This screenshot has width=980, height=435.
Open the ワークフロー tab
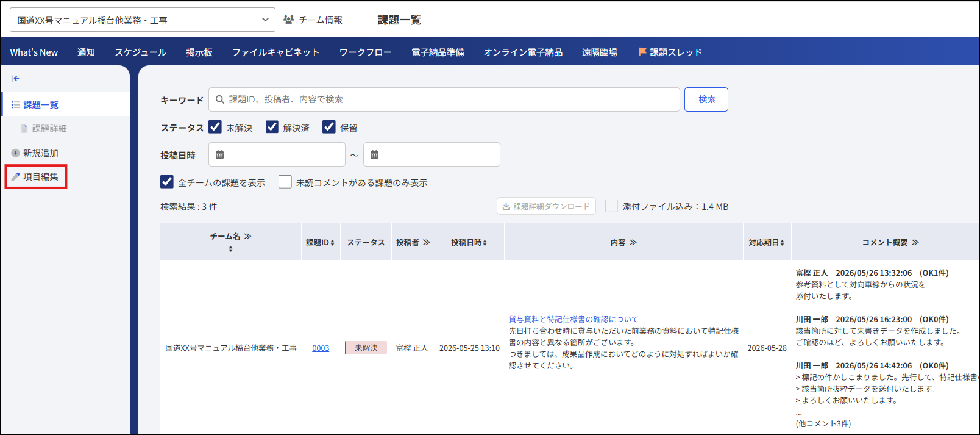coord(366,52)
